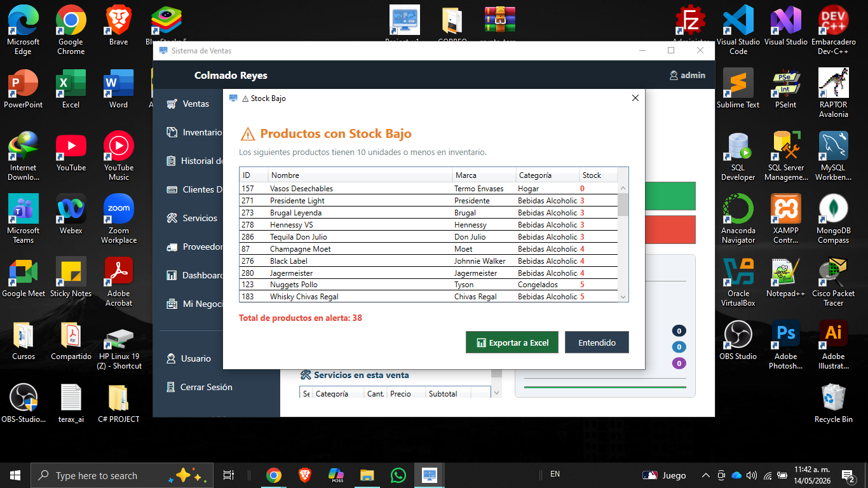Open File Explorer from the taskbar
Image resolution: width=868 pixels, height=488 pixels.
tap(367, 475)
